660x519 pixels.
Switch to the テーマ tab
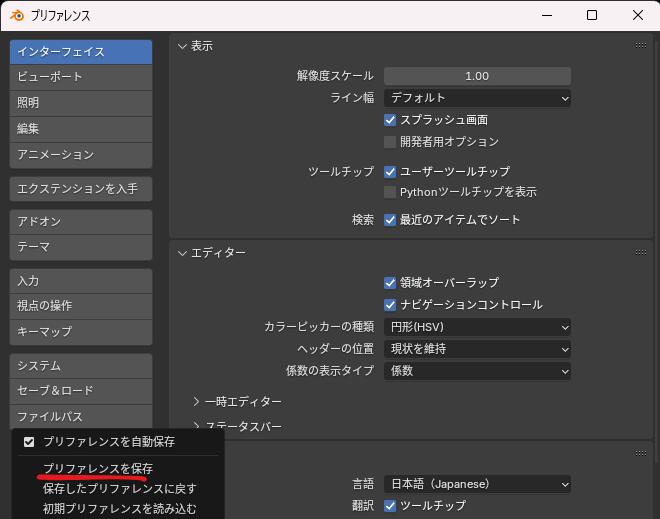tap(81, 247)
